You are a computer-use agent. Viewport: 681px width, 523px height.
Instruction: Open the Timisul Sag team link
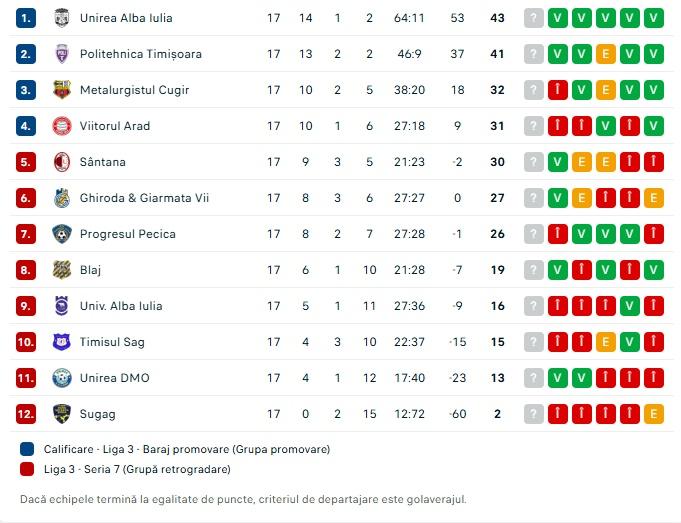[112, 342]
